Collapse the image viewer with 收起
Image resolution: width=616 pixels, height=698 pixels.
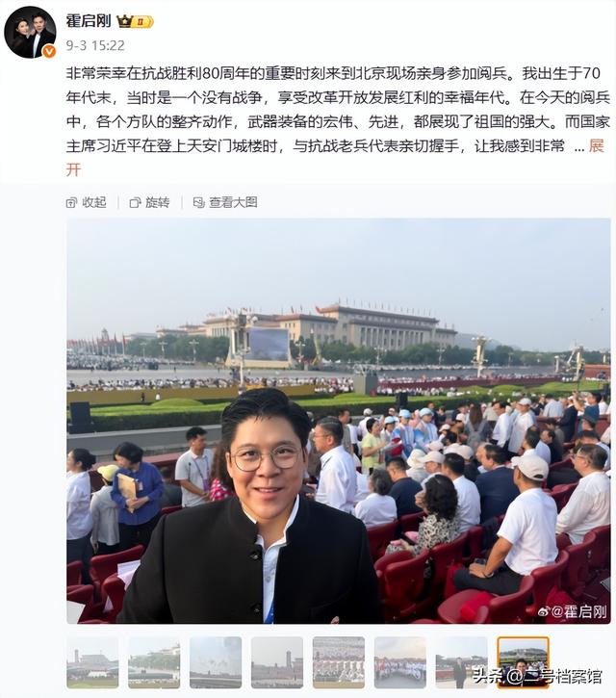pyautogui.click(x=86, y=202)
